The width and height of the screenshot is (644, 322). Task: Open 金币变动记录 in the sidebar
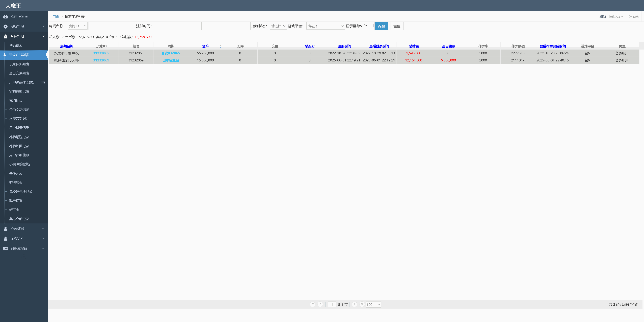19,110
